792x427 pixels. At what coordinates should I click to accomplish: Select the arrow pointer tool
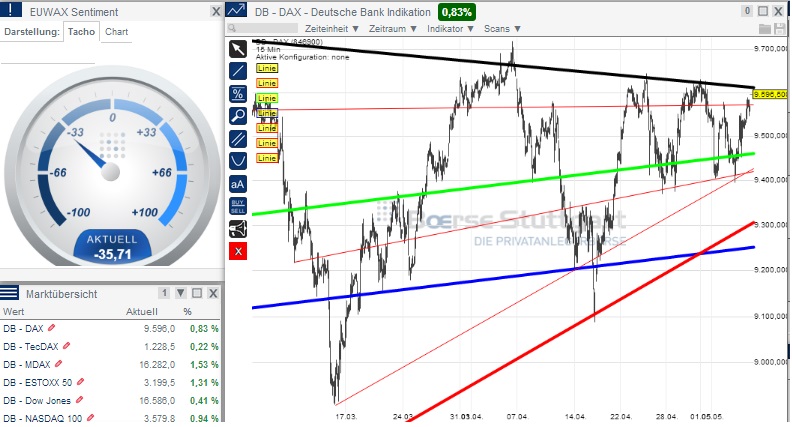point(238,49)
